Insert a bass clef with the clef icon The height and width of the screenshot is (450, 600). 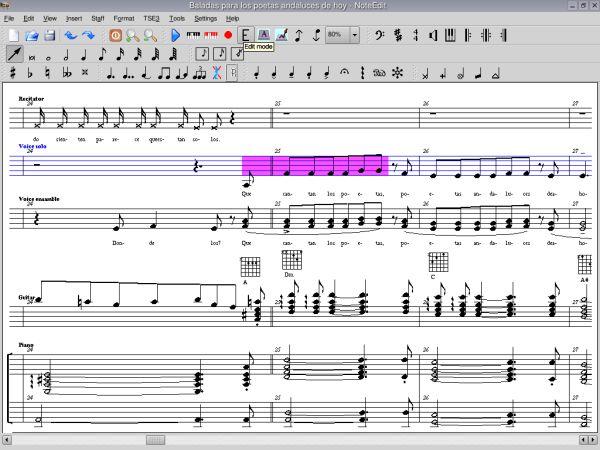pos(379,36)
